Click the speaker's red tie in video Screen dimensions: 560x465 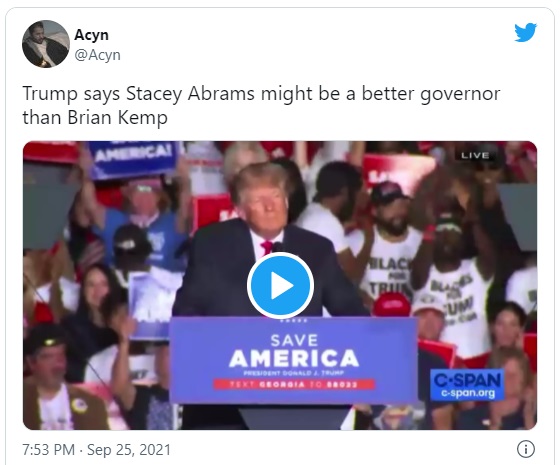click(266, 248)
